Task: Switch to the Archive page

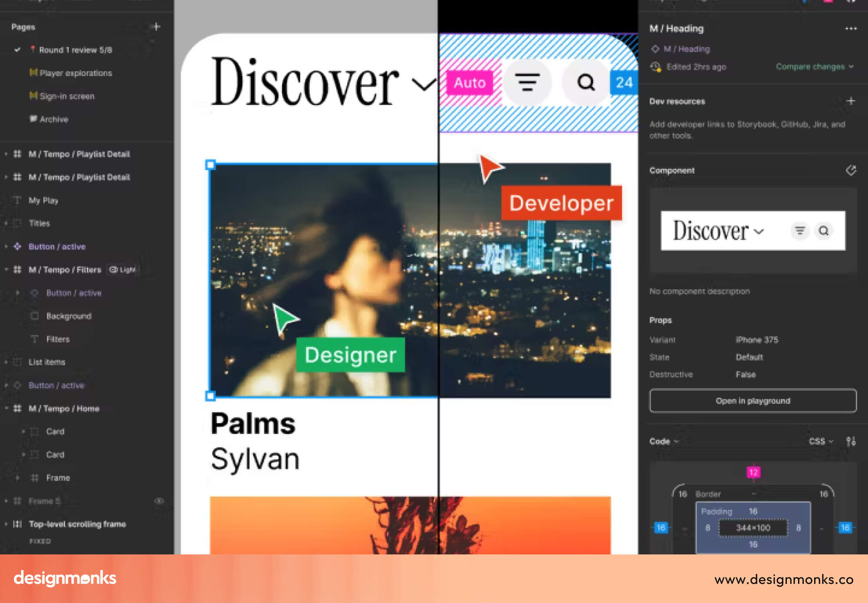Action: [x=54, y=119]
